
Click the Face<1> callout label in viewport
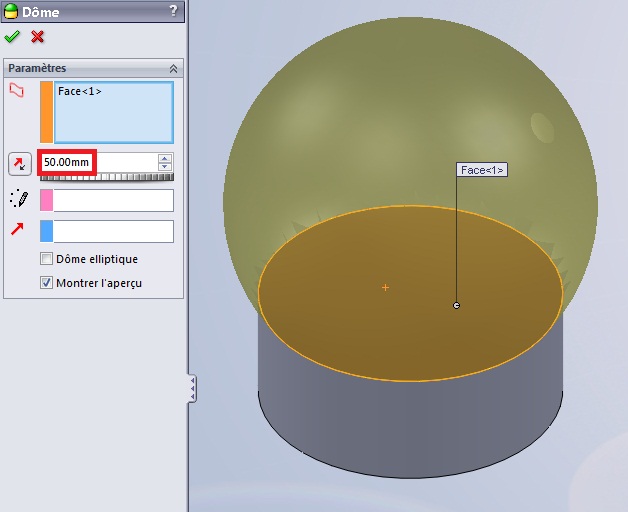tap(482, 170)
